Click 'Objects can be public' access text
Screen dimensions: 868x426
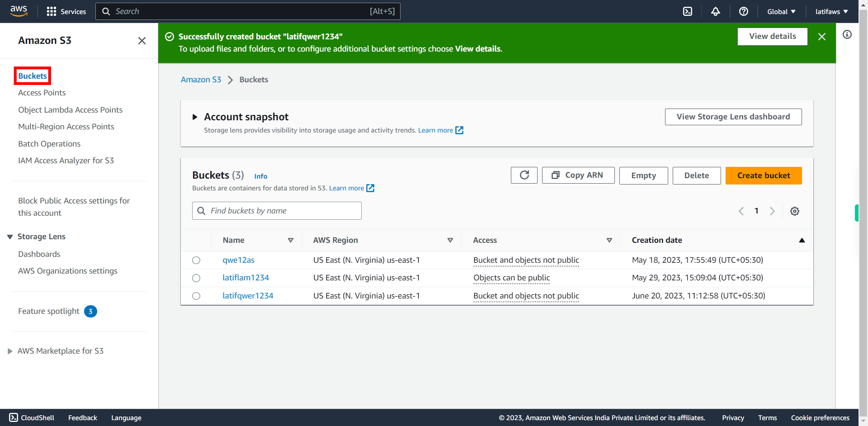coord(511,278)
